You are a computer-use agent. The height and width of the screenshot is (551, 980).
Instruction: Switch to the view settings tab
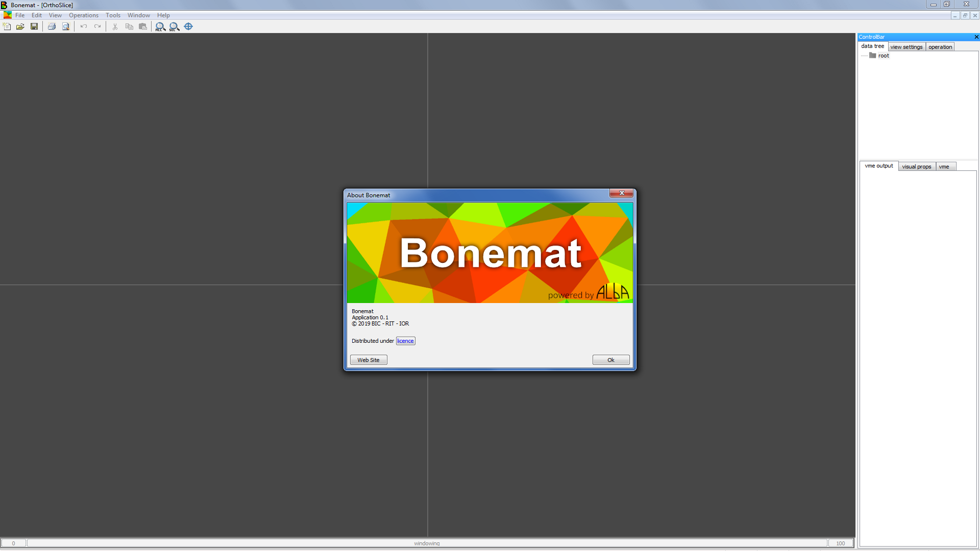point(906,47)
